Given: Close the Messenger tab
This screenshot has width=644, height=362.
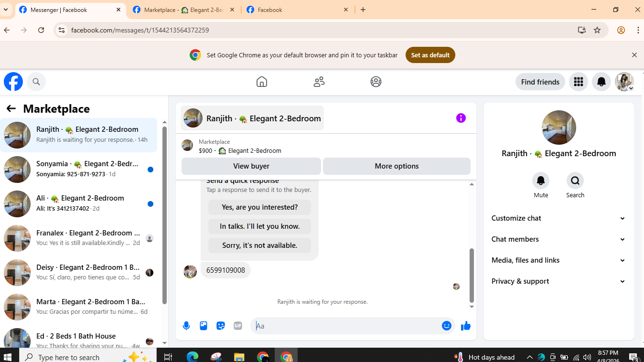Looking at the screenshot, I should tap(118, 10).
